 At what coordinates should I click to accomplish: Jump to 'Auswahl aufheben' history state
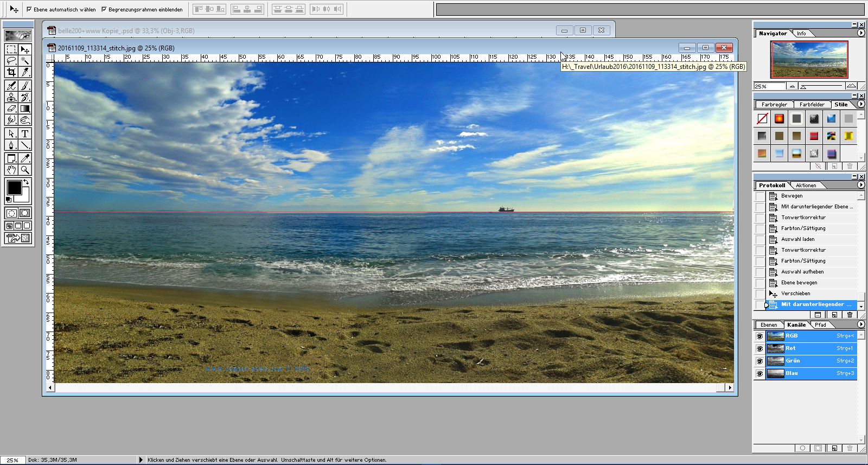pos(802,272)
